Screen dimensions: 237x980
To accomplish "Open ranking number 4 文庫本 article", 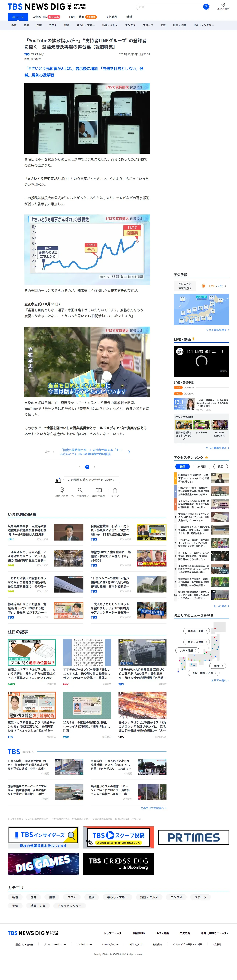I will (202, 517).
